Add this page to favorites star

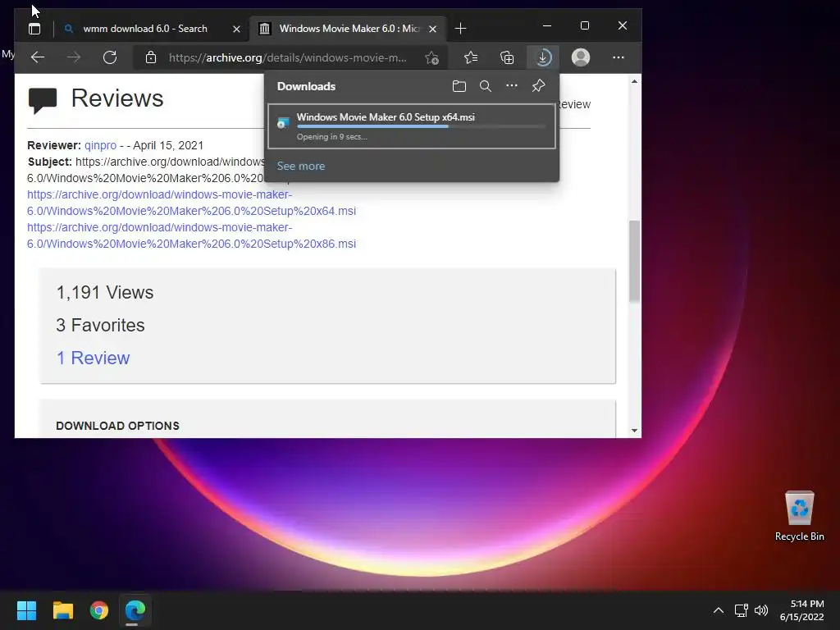[431, 58]
